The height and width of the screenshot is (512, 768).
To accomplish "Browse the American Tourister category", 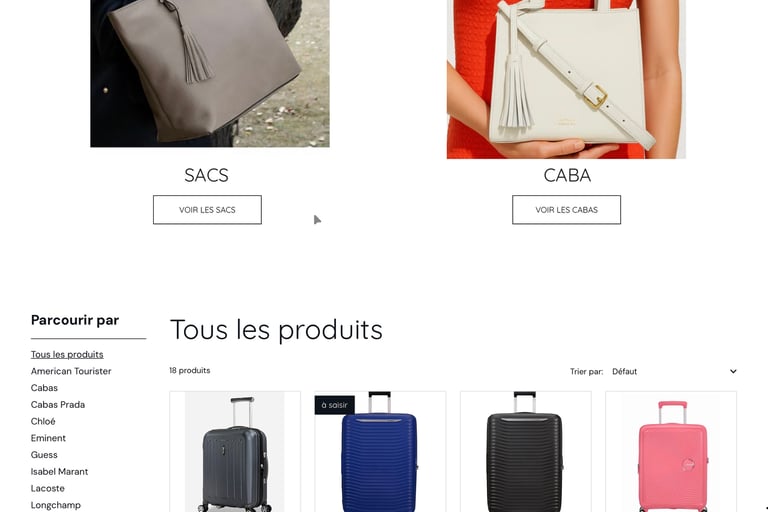I will (x=71, y=371).
